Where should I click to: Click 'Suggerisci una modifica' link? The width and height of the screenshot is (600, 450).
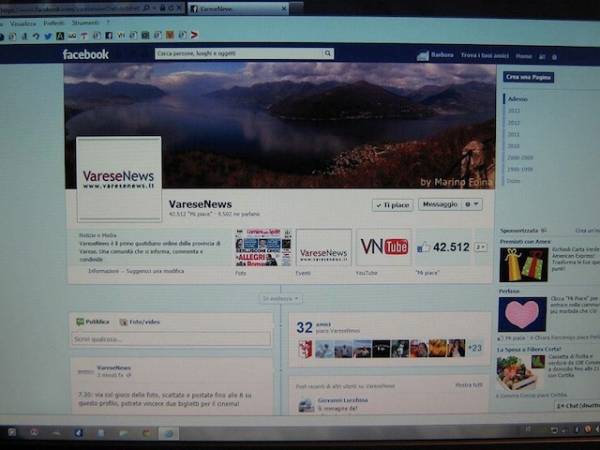click(155, 271)
